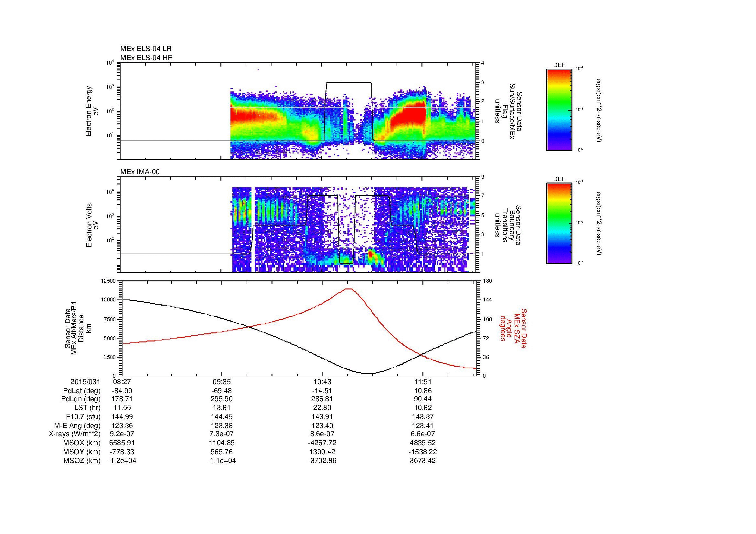The height and width of the screenshot is (534, 756).
Task: Click the MSOZ value '3673.42'
Action: [x=423, y=461]
